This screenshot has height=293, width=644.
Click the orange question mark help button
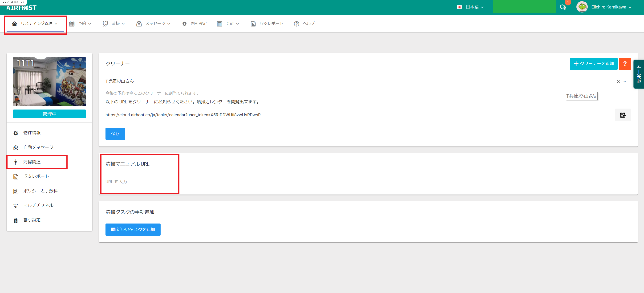pos(624,64)
